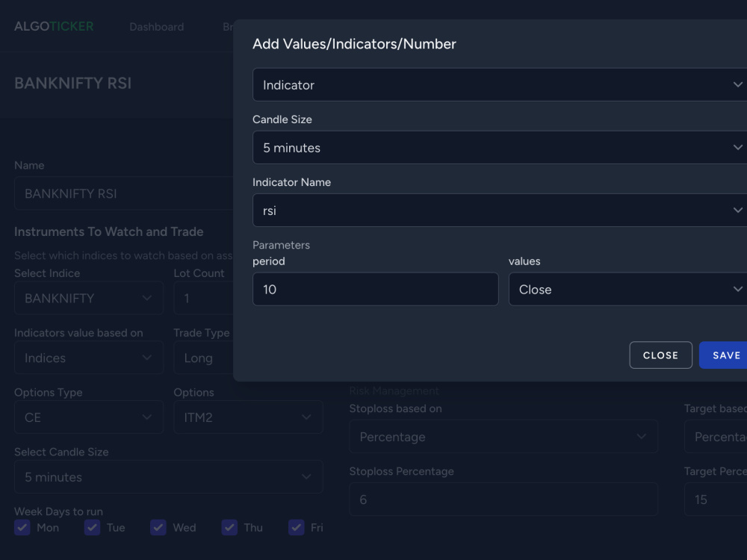The image size is (747, 560).
Task: Click the chevron arrow on the Close values dropdown
Action: (x=737, y=288)
